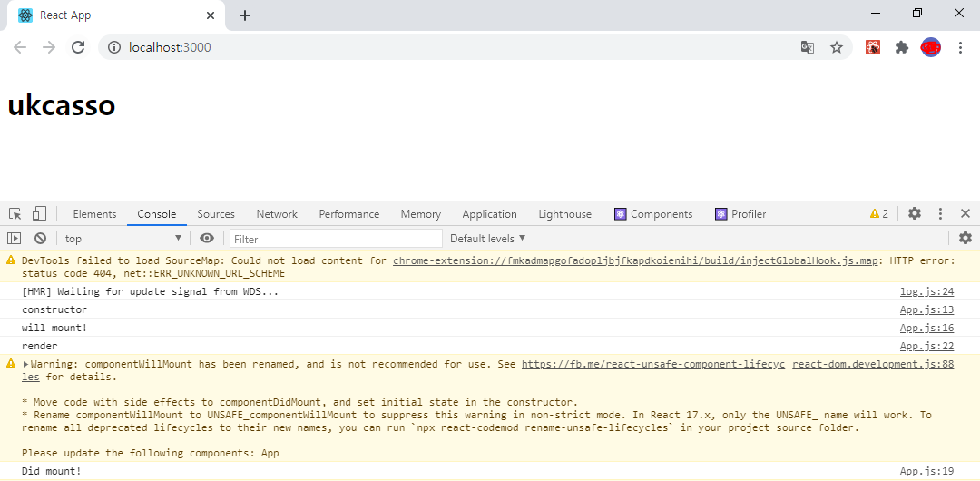Open source link App.js:16
This screenshot has width=980, height=481.
[926, 328]
